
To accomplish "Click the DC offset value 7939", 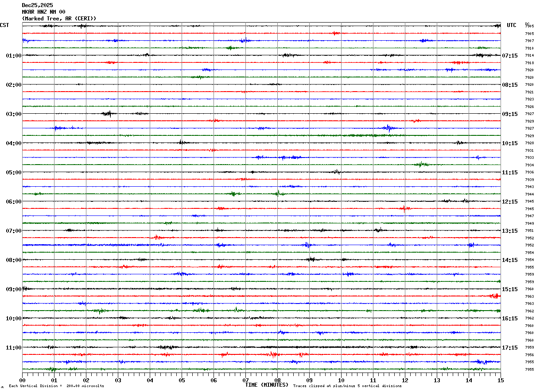I will click(529, 180).
